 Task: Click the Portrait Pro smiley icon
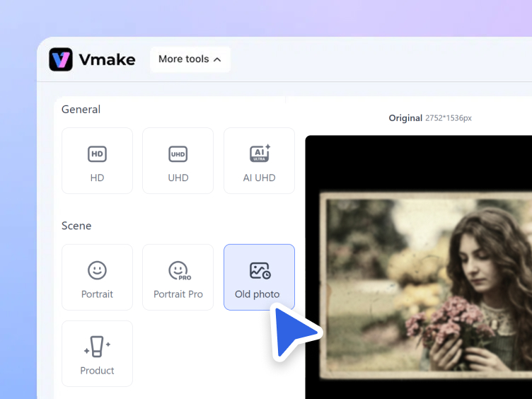(x=178, y=270)
